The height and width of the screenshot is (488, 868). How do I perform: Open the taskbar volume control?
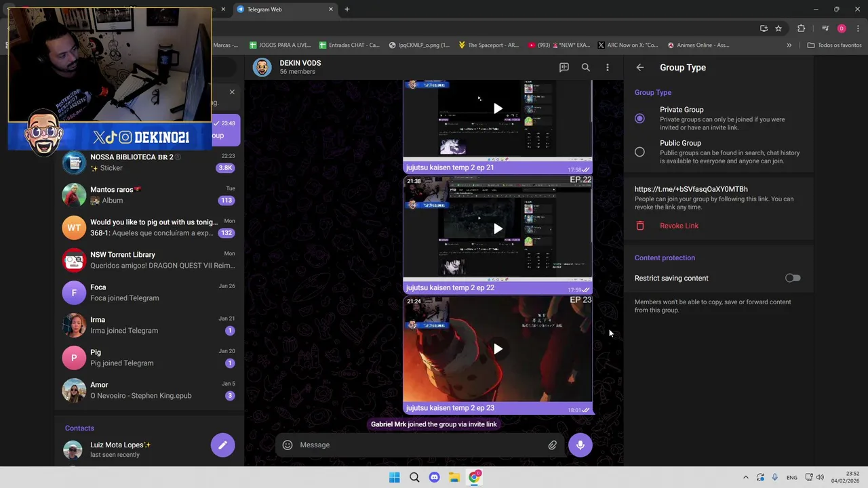coord(820,477)
